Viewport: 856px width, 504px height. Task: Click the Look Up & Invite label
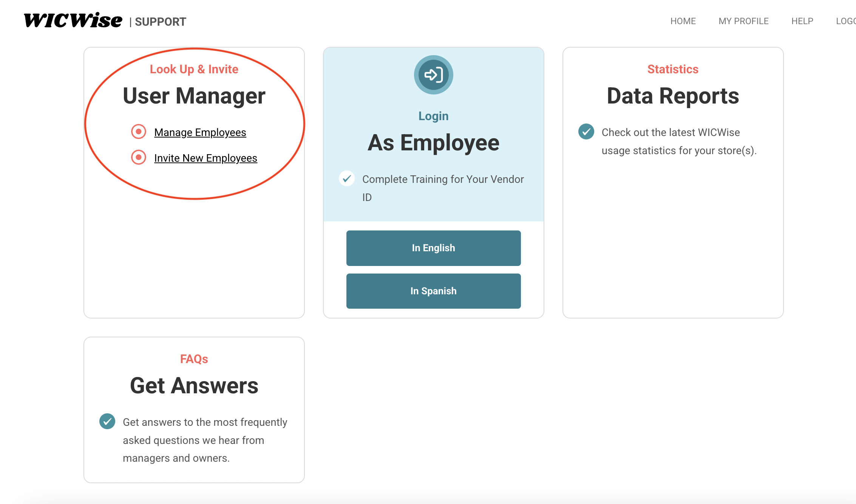(194, 69)
